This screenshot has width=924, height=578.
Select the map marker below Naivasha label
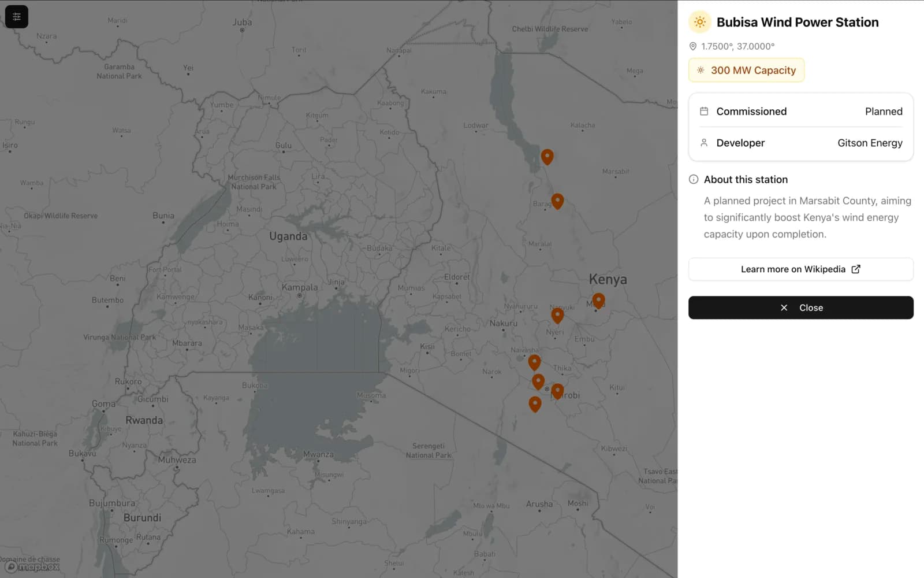(x=534, y=362)
